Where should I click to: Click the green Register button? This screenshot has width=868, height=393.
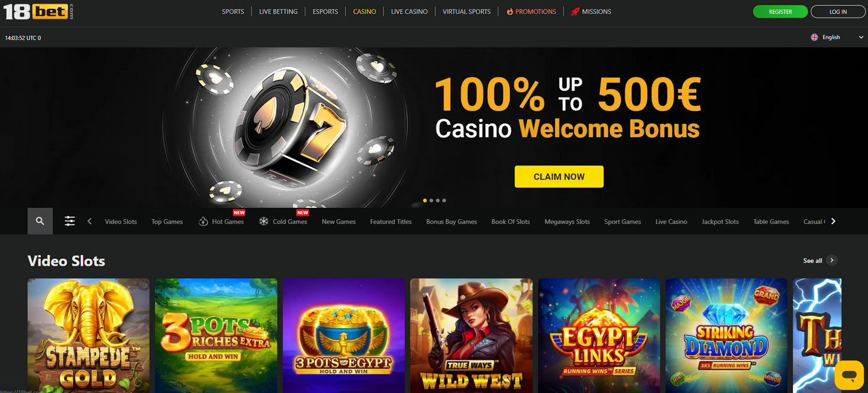click(781, 11)
